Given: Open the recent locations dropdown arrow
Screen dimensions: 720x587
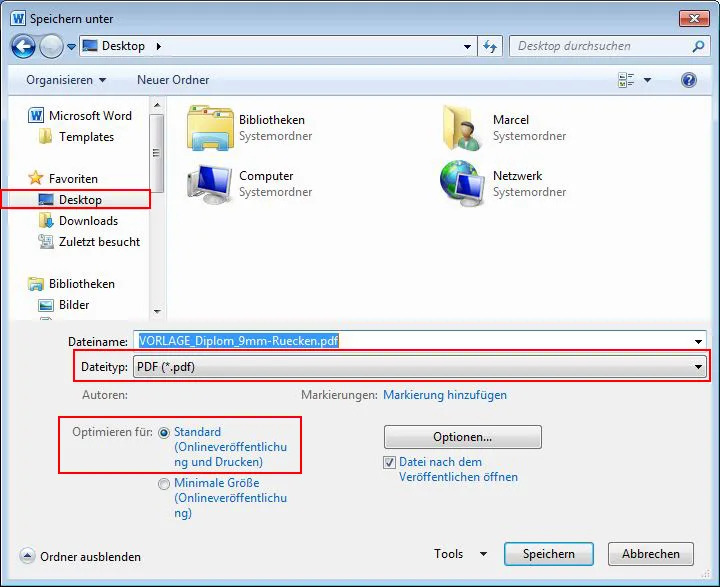Looking at the screenshot, I should pos(71,46).
